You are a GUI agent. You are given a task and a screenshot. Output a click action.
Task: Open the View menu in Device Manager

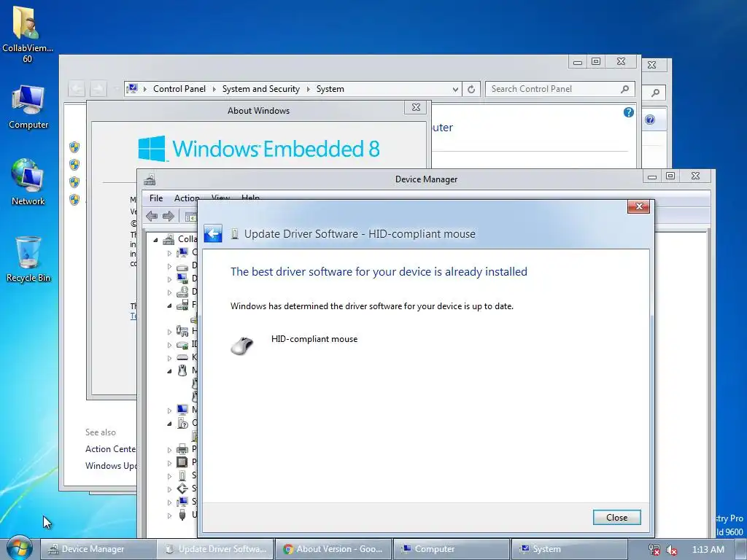click(x=220, y=197)
